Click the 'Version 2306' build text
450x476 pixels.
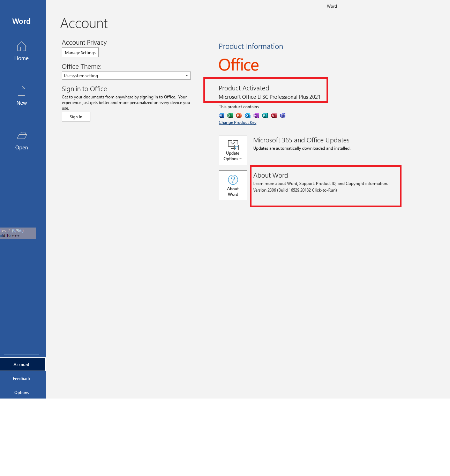tap(295, 190)
